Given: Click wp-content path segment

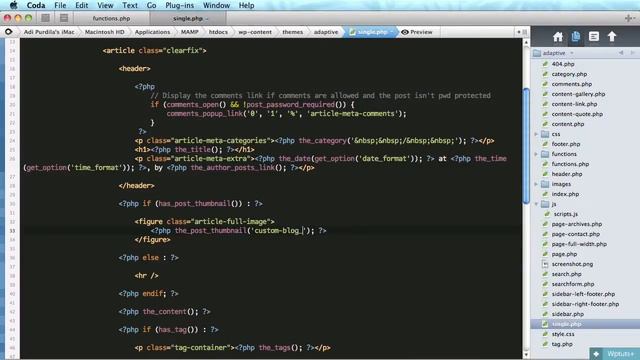Looking at the screenshot, I should pyautogui.click(x=255, y=32).
